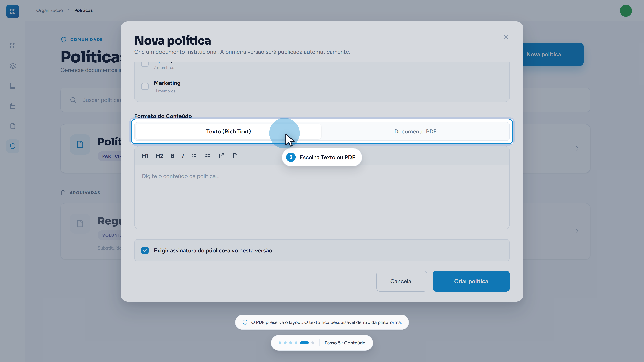Insert external link in the editor

222,156
